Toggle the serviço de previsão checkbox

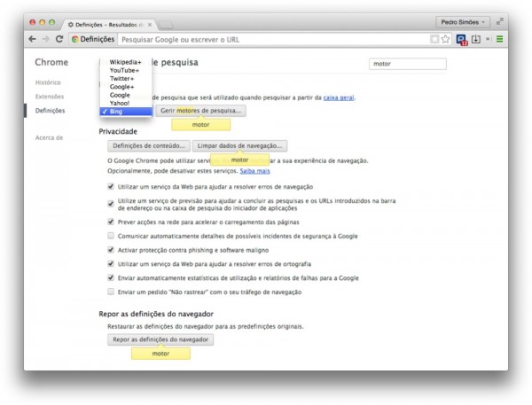111,204
